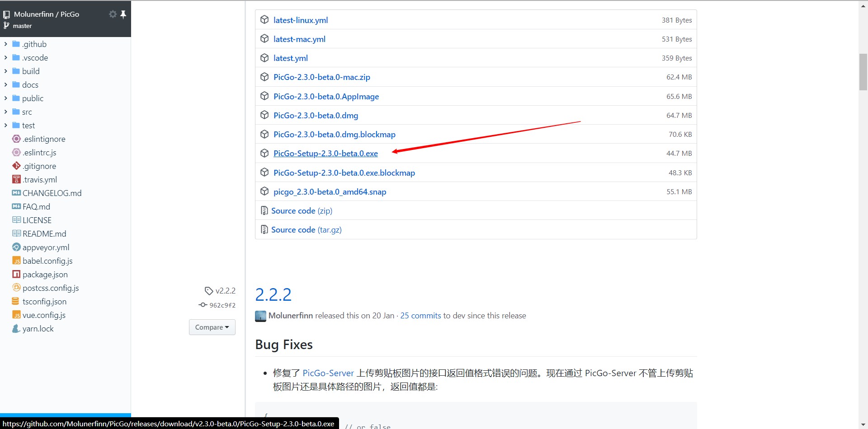Toggle the Octotree sidebar pin icon
Image resolution: width=868 pixels, height=429 pixels.
(x=123, y=14)
